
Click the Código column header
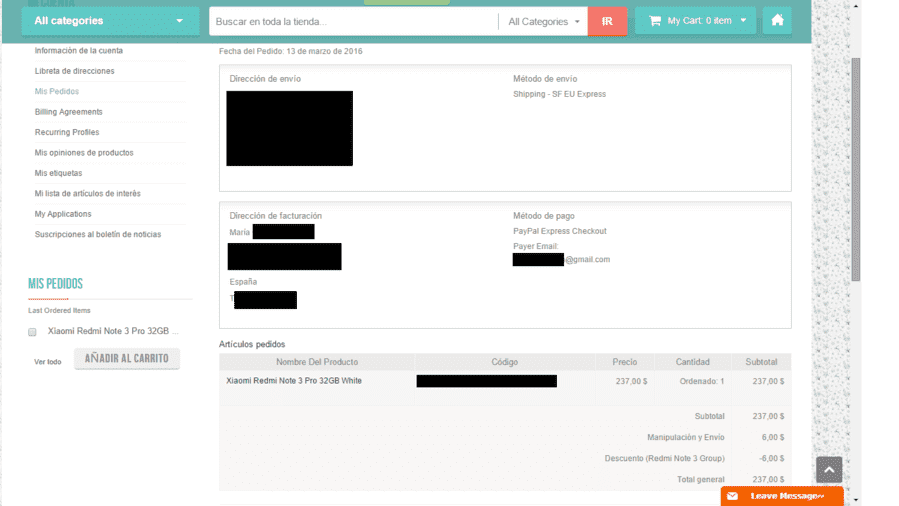(505, 362)
